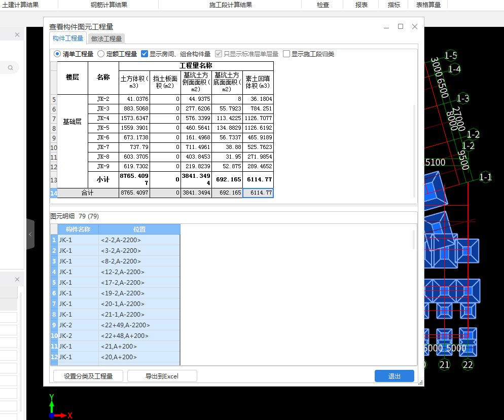
Task: Uncheck 显示房间、组合构件量 checkbox
Action: tap(145, 54)
